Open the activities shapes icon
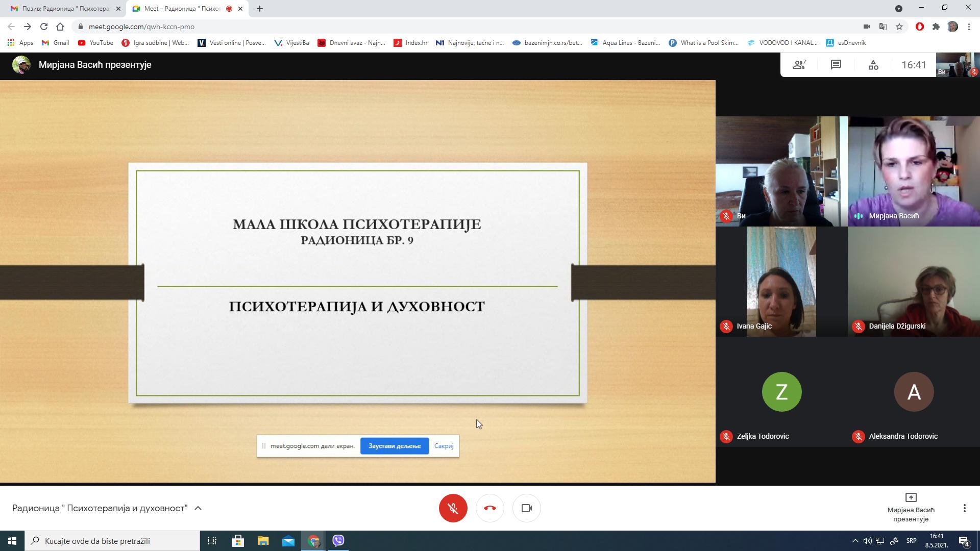This screenshot has width=980, height=551. (873, 65)
